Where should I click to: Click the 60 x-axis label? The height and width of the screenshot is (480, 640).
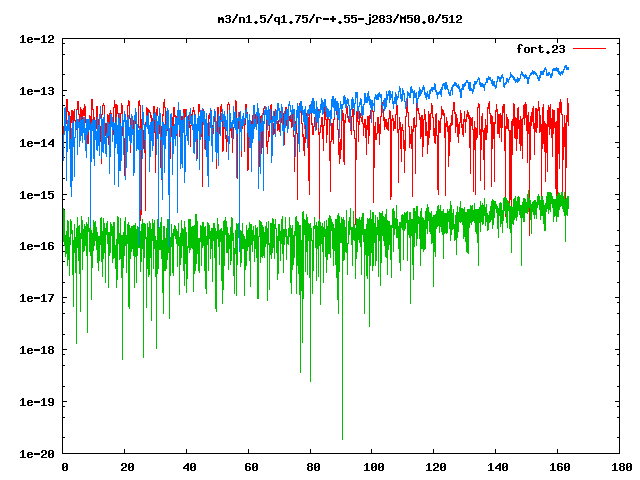pyautogui.click(x=251, y=467)
